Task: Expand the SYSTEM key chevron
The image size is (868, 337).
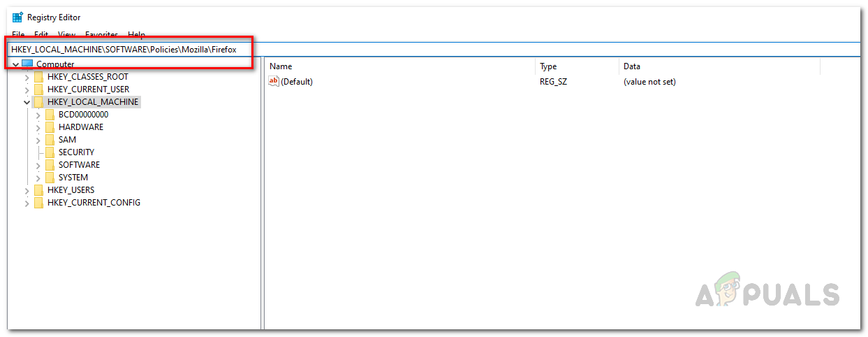Action: click(x=38, y=178)
